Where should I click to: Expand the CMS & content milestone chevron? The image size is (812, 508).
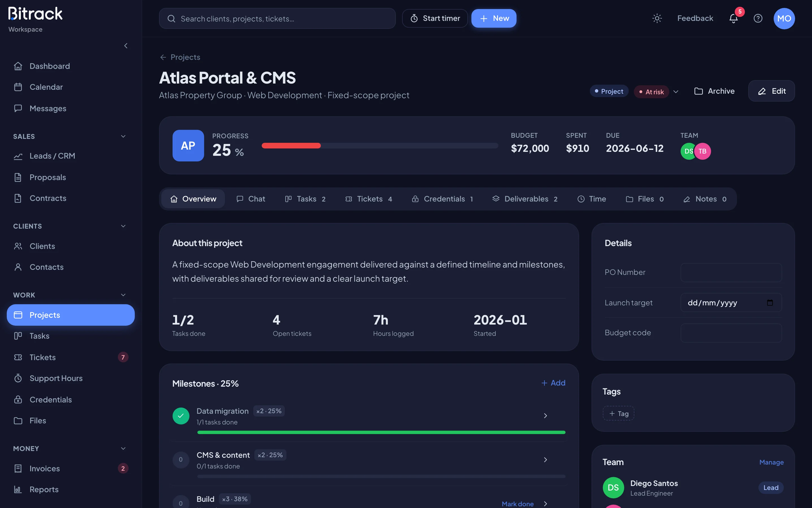(545, 460)
